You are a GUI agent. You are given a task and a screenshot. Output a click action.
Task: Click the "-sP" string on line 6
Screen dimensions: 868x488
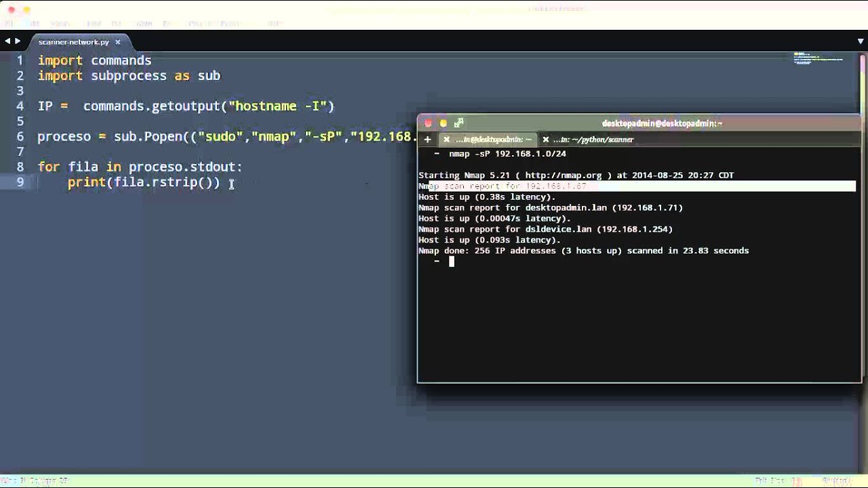point(323,136)
